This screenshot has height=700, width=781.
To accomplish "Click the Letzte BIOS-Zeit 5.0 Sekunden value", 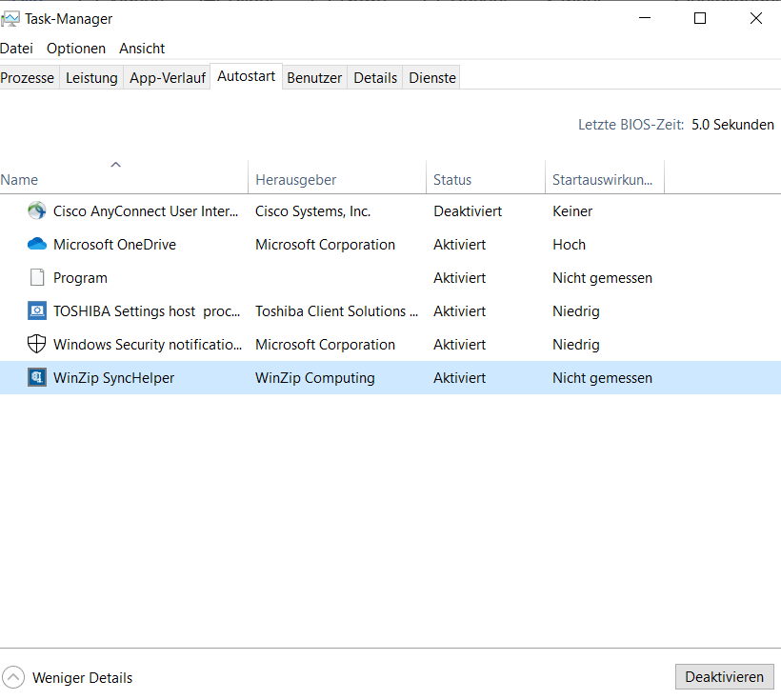I will 732,125.
